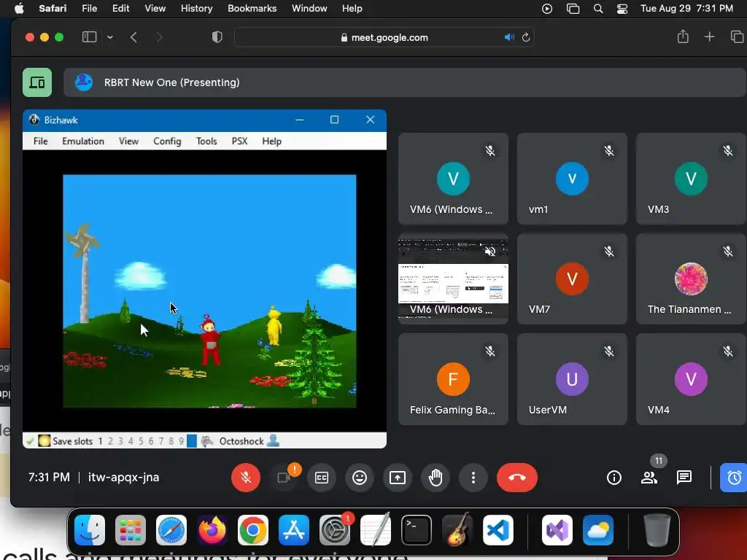
Task: Select the VM4 participant tile
Action: [691, 379]
